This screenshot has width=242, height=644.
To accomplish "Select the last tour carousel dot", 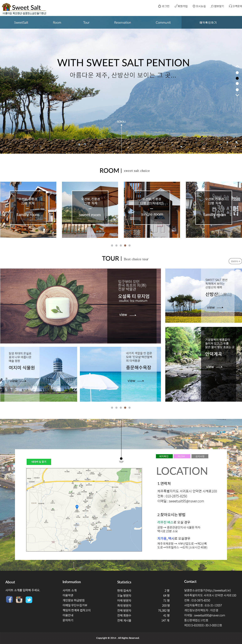I will coord(129,408).
